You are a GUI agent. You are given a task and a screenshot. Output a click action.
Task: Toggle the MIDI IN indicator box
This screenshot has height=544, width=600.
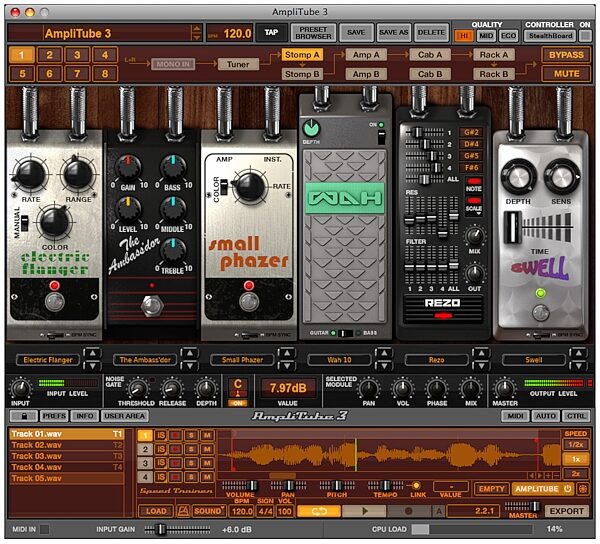click(44, 529)
